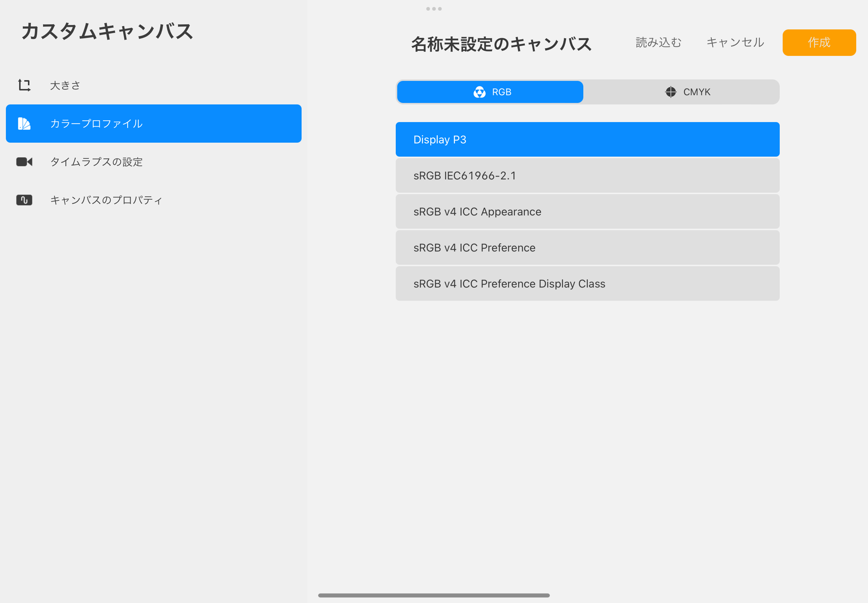Rename 名称未設定のキャンバス title field
This screenshot has height=603, width=868.
click(x=501, y=44)
